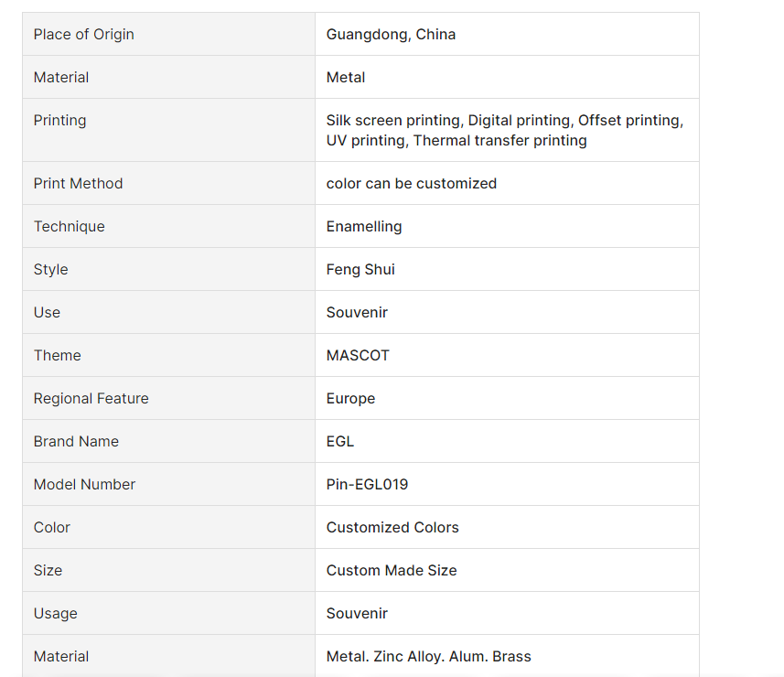This screenshot has height=677, width=784.
Task: Click the "Silk screen printing" value text
Action: tap(393, 121)
